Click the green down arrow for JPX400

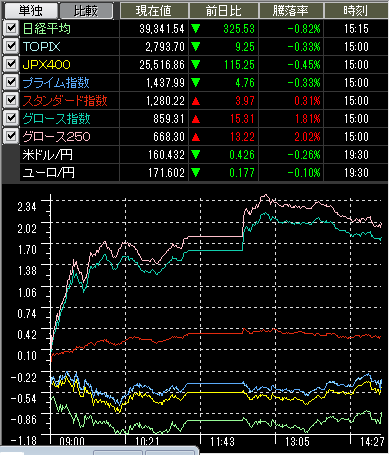click(196, 65)
